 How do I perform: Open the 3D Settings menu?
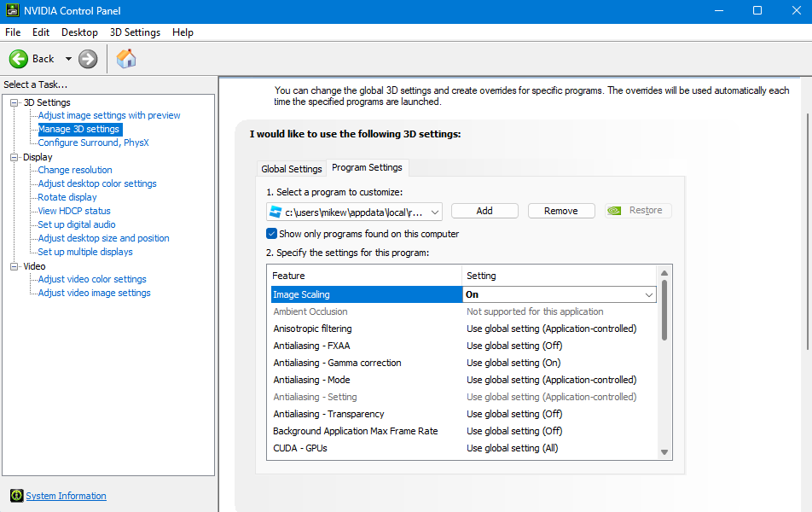click(x=134, y=32)
